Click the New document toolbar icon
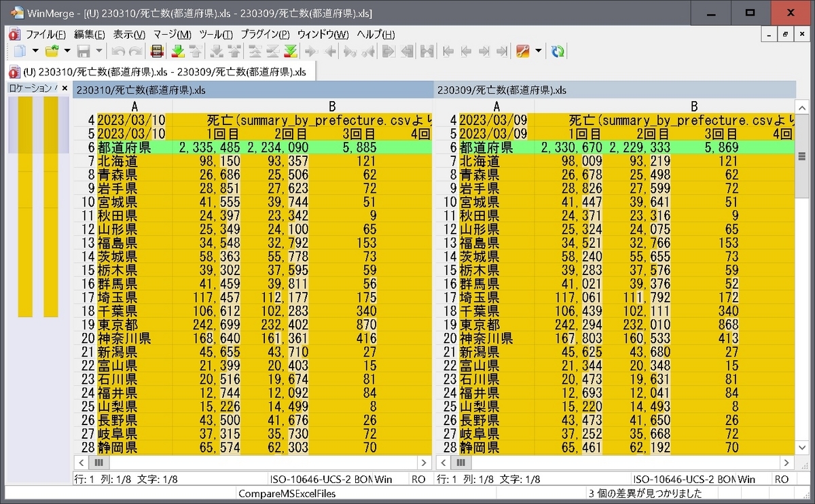815x504 pixels. 19,51
